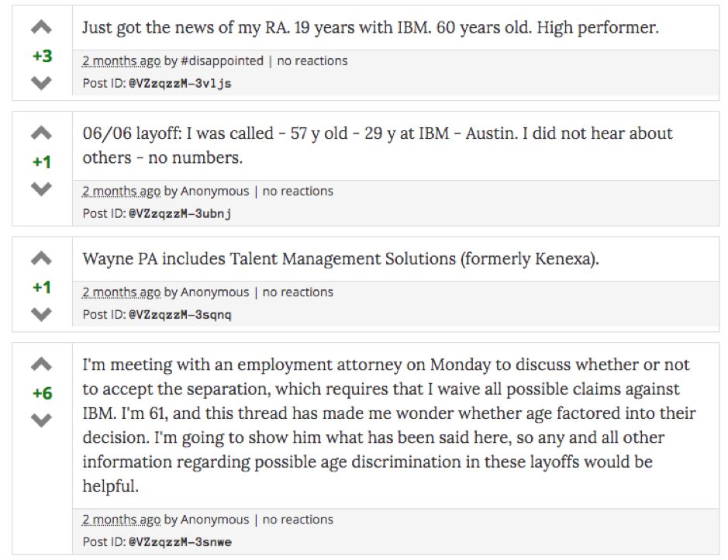Viewport: 728px width, 560px height.
Task: Upvote the '19 years with IBM' post
Action: 42,28
